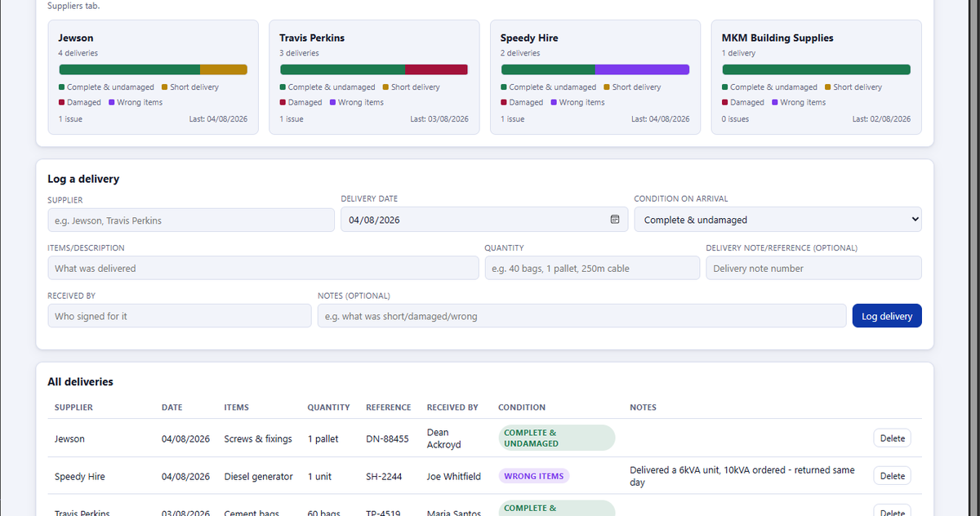This screenshot has width=980, height=516.
Task: Click the Received By field
Action: (180, 316)
